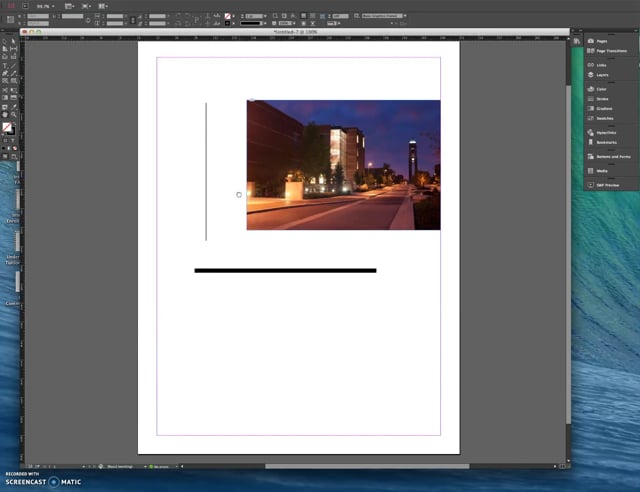Open the Layers panel tab
Image resolution: width=640 pixels, height=492 pixels.
[x=602, y=75]
